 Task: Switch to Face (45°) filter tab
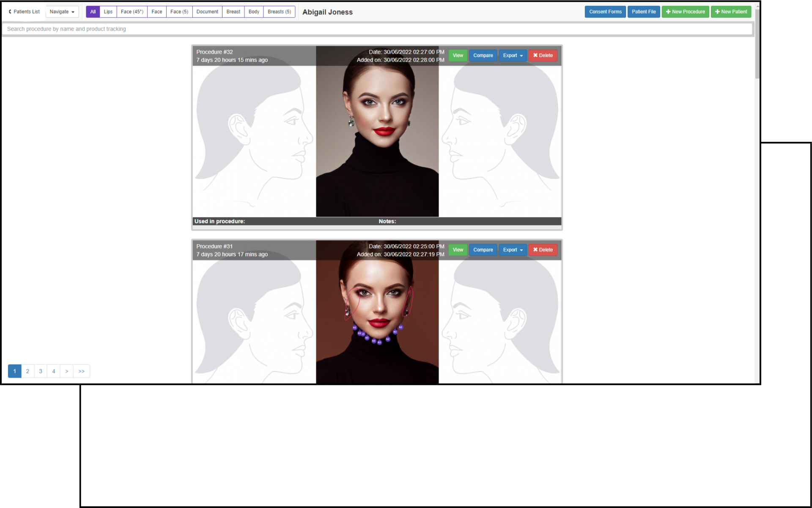tap(132, 12)
